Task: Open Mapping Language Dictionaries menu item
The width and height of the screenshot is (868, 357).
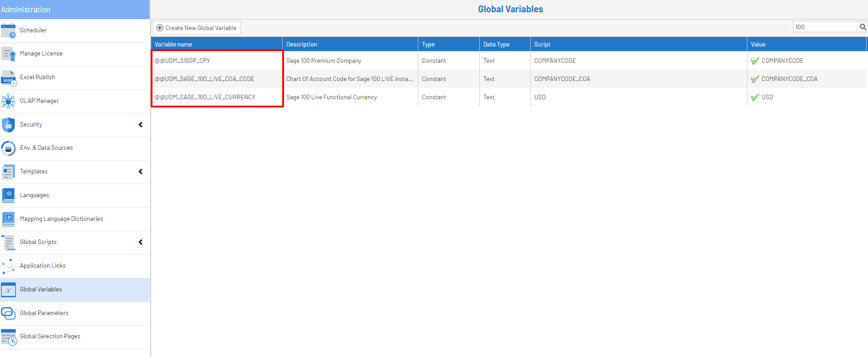Action: (61, 219)
